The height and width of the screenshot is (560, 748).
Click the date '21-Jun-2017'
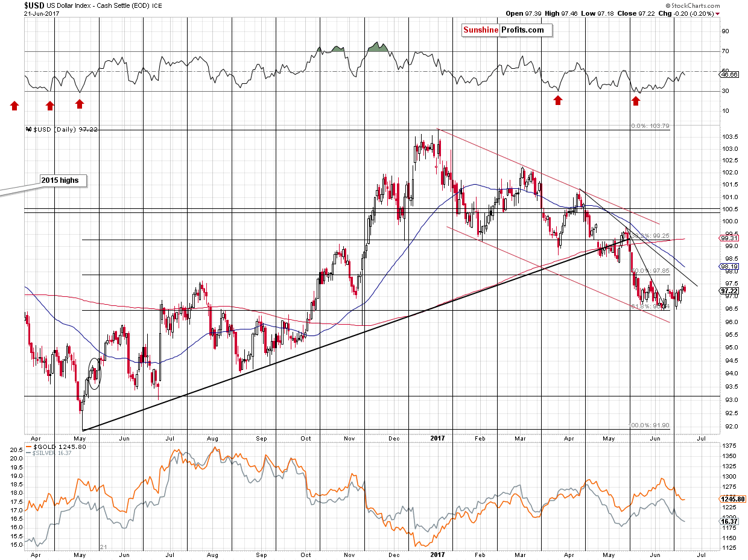40,13
